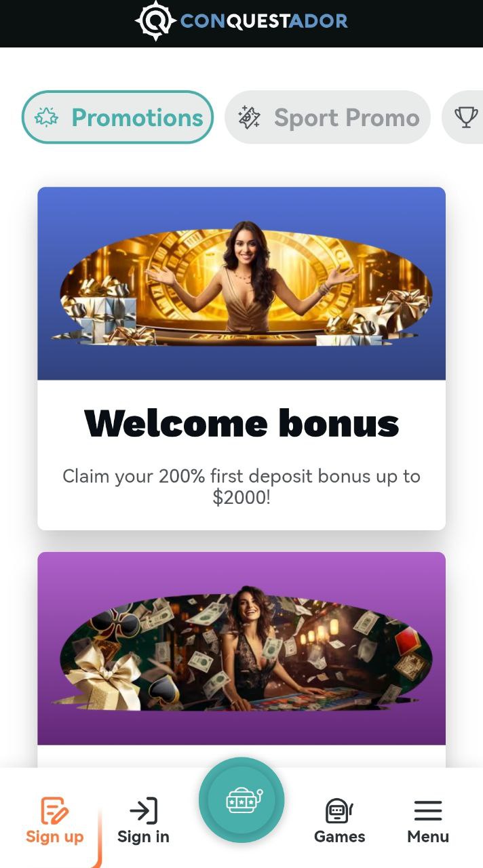Click the Welcome bonus heading
The width and height of the screenshot is (483, 868).
coord(241,423)
